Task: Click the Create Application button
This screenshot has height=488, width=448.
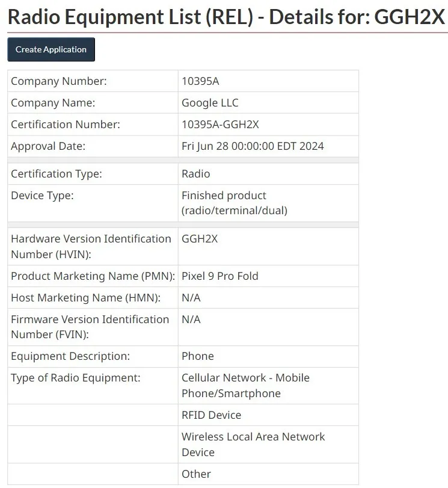Action: click(51, 49)
